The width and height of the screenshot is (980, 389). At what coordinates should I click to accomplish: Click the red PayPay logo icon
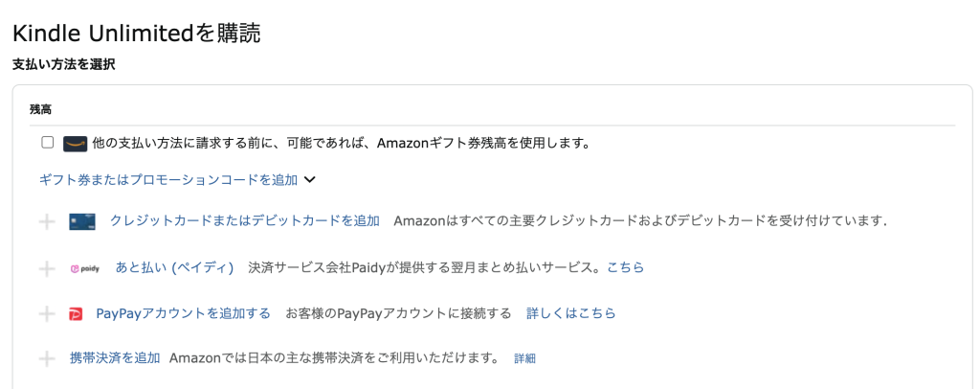click(x=77, y=313)
